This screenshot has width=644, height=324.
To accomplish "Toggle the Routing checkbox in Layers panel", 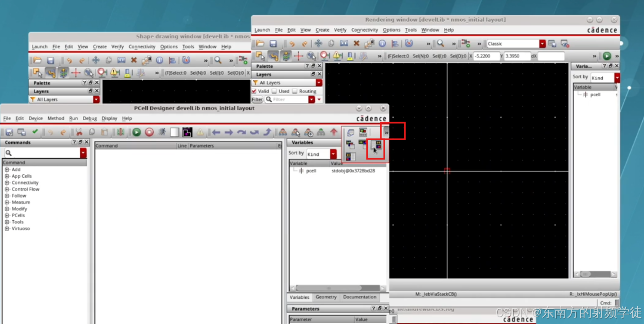I will point(295,91).
